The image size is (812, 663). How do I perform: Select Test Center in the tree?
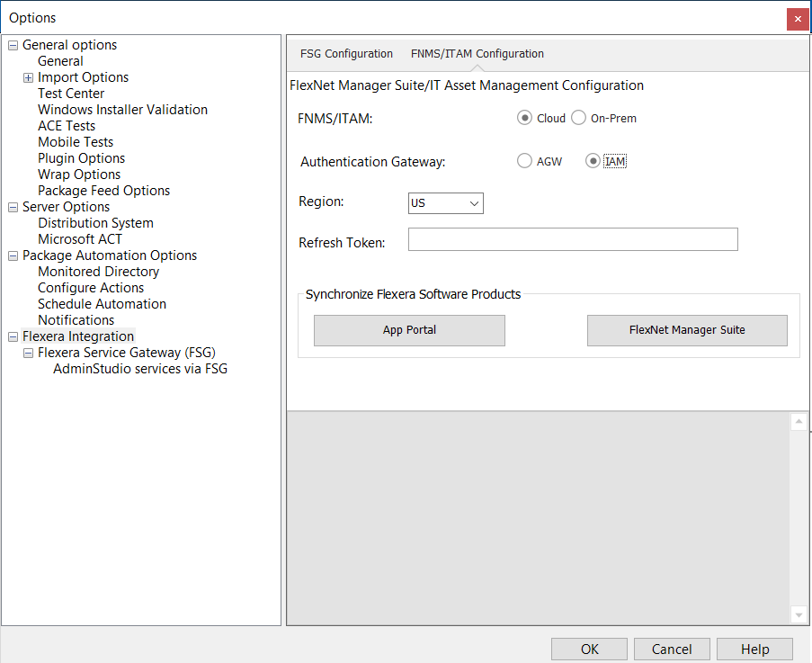click(x=71, y=94)
